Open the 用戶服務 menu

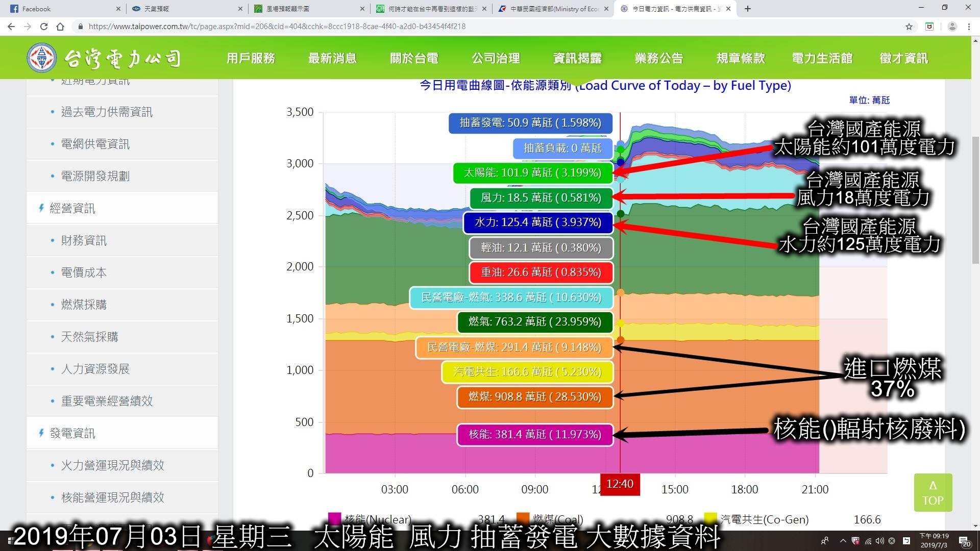pyautogui.click(x=251, y=58)
